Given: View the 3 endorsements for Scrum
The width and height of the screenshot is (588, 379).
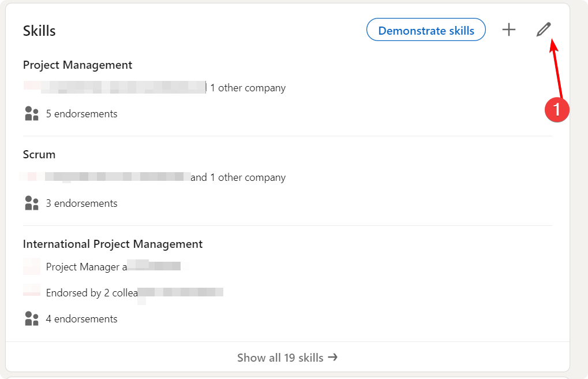Looking at the screenshot, I should [x=81, y=203].
